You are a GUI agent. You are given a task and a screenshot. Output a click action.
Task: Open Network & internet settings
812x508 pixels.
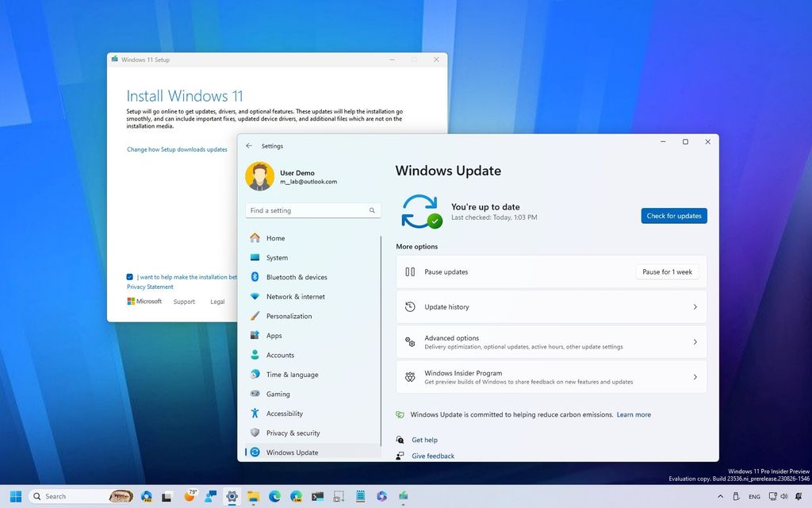pyautogui.click(x=293, y=296)
